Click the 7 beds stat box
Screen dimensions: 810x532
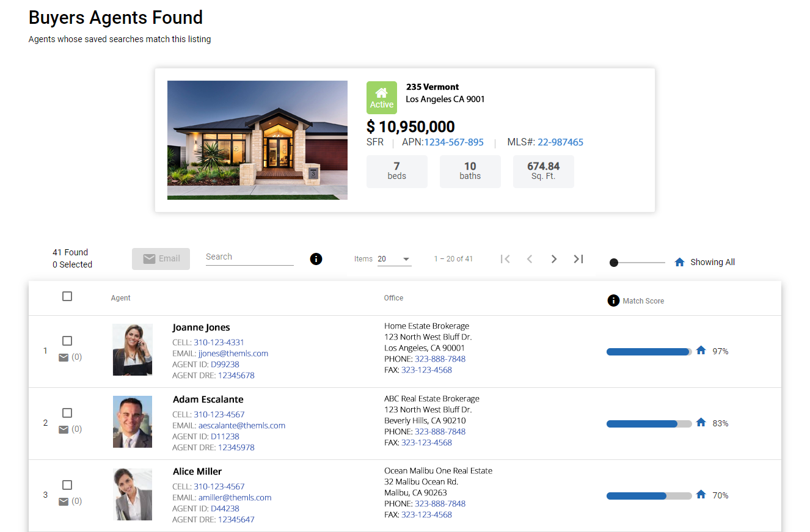coord(396,171)
